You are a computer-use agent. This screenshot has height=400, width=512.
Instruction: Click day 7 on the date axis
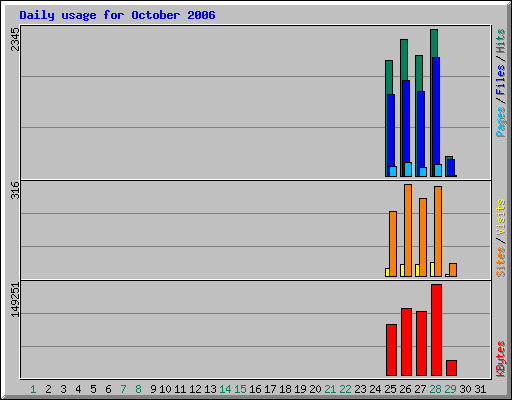123,389
